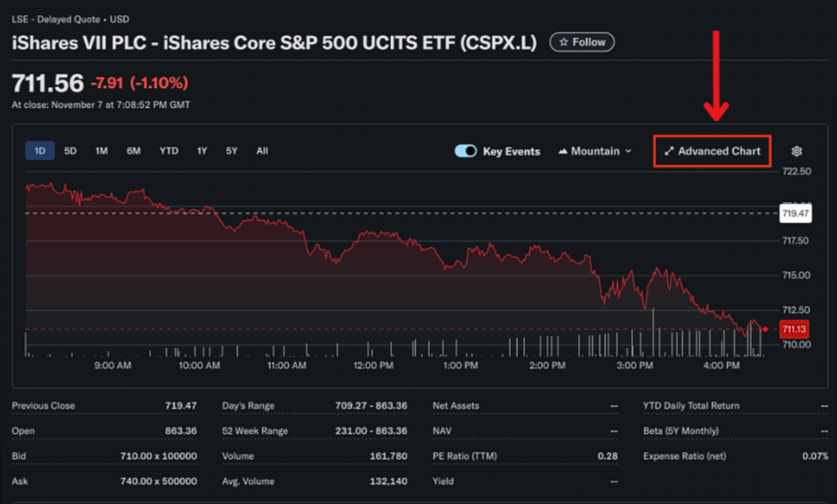The image size is (837, 504).
Task: Select the 5D time range tab
Action: point(70,151)
